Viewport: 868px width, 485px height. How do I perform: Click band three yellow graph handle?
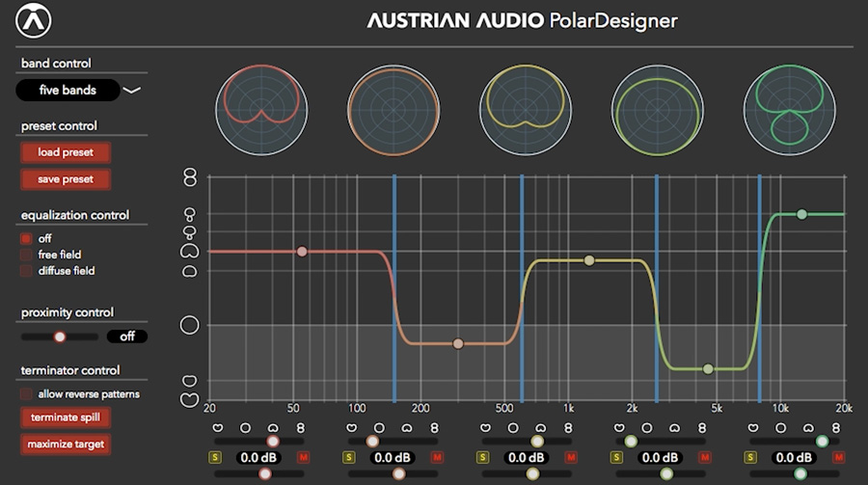click(x=589, y=260)
